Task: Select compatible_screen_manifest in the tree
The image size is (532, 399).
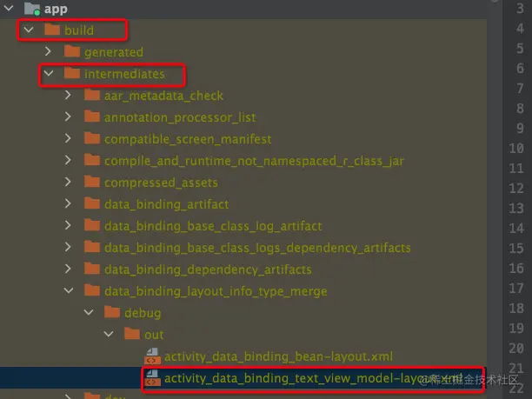Action: [x=188, y=139]
